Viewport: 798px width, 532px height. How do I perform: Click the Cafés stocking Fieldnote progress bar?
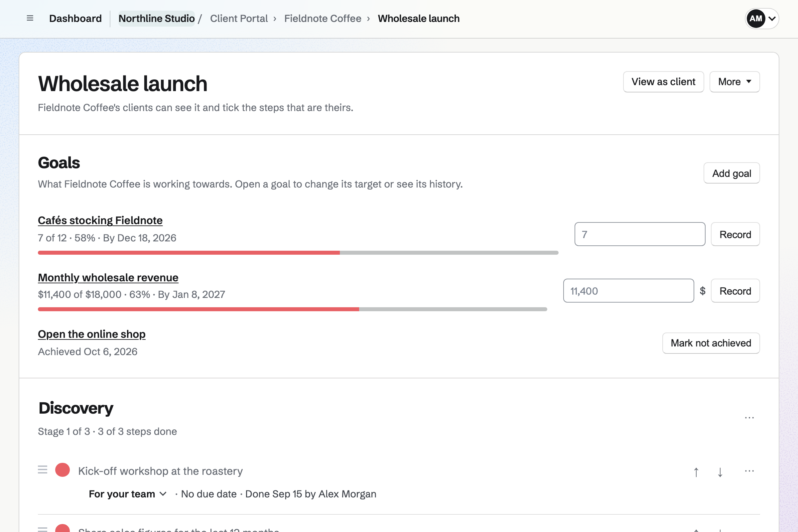pyautogui.click(x=298, y=253)
